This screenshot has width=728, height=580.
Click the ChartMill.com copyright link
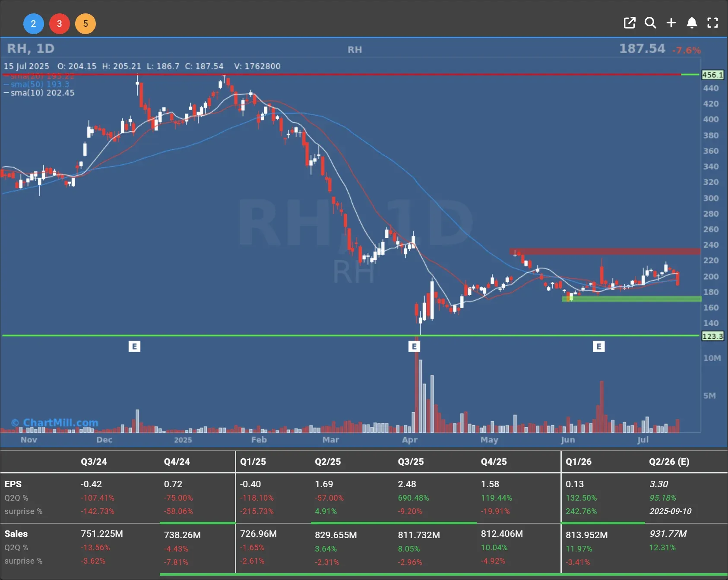(x=55, y=422)
